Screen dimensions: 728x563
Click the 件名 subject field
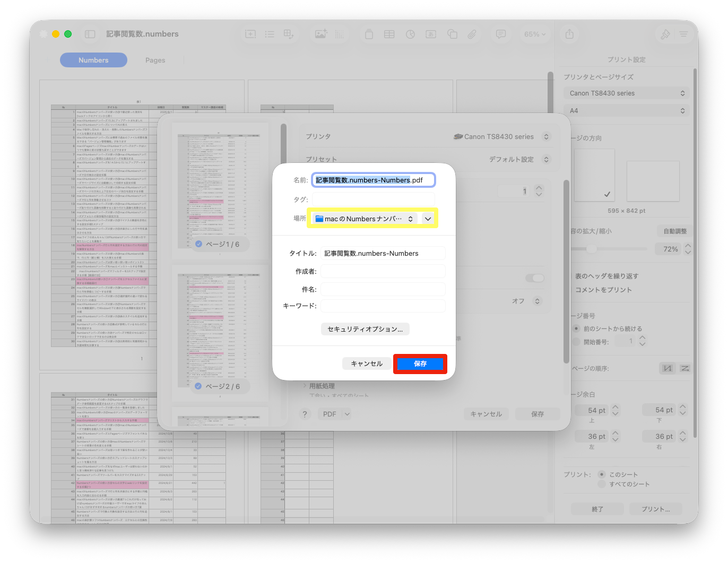click(x=383, y=289)
